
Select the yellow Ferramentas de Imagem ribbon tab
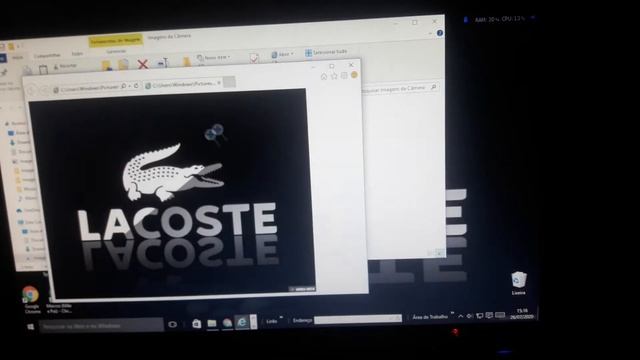[116, 40]
